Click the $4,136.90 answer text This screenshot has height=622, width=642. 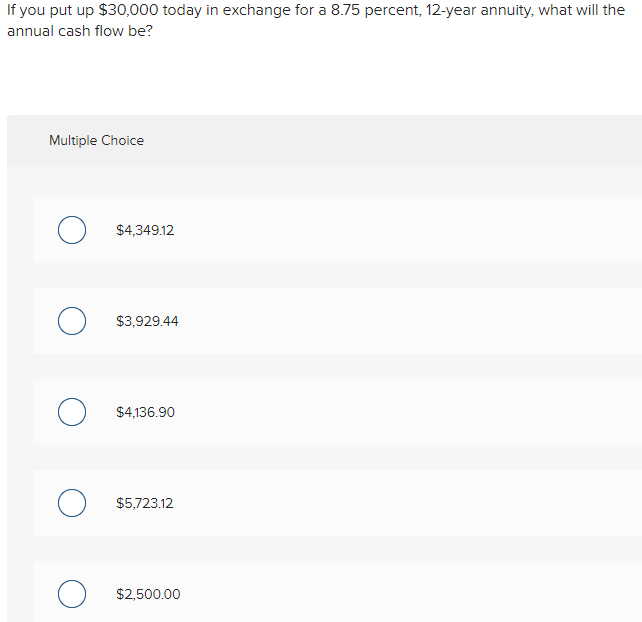145,412
